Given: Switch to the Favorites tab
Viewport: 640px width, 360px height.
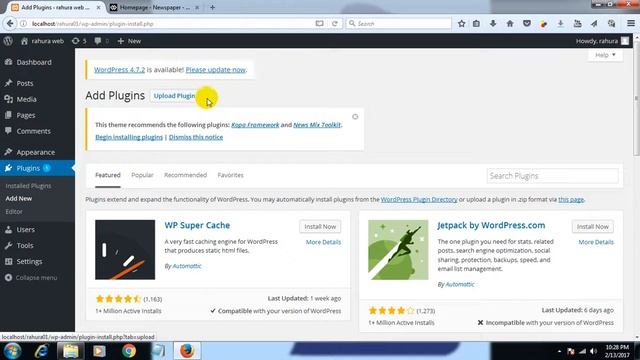Looking at the screenshot, I should (231, 175).
